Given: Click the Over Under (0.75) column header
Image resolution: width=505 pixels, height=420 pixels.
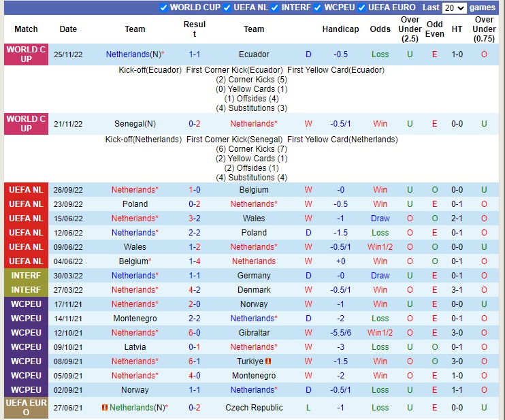Looking at the screenshot, I should coord(484,29).
